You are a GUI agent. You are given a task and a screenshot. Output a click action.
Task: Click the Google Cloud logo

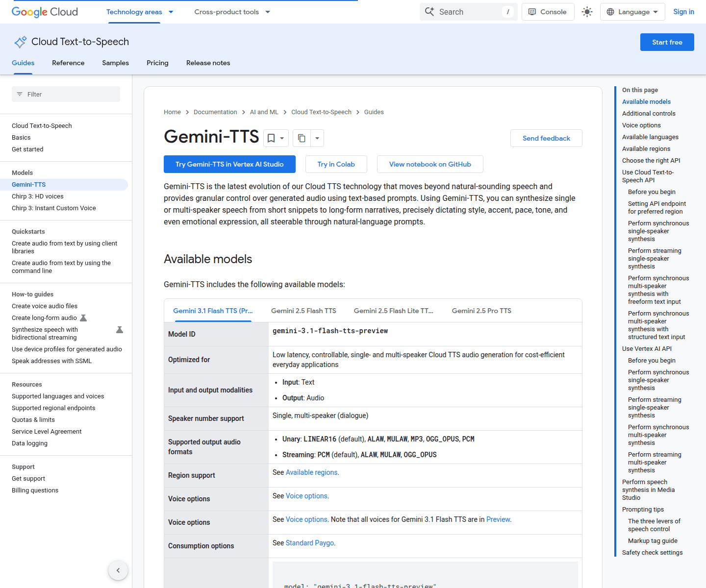pyautogui.click(x=45, y=12)
